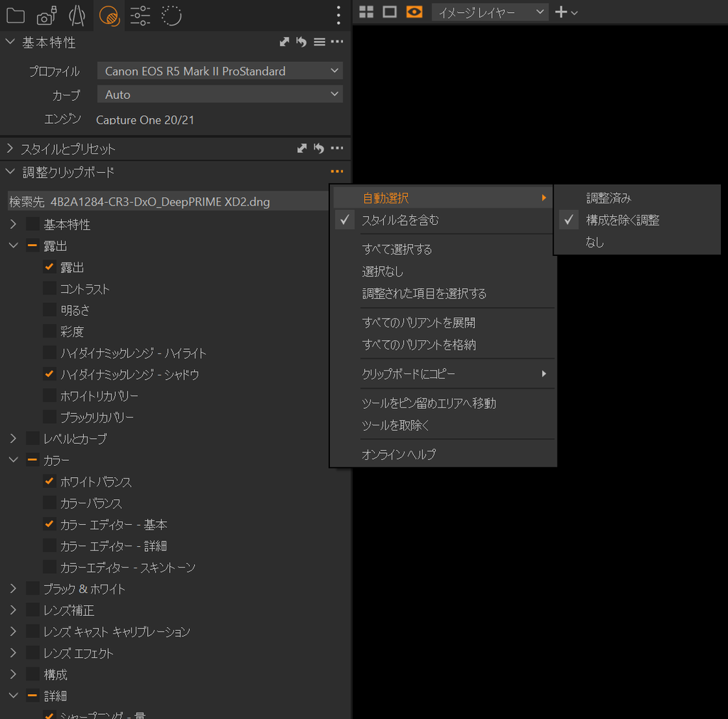
Task: Open the Library folder tool tab
Action: [x=15, y=15]
